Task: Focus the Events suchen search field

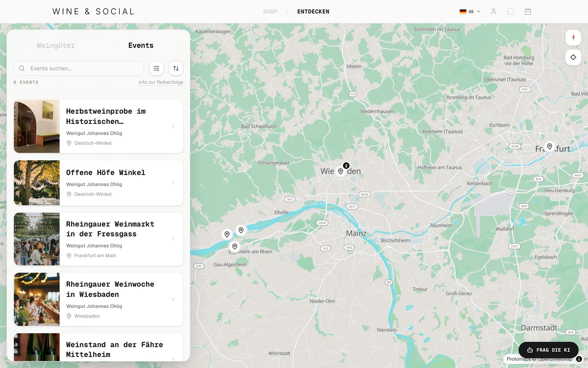Action: [79, 68]
